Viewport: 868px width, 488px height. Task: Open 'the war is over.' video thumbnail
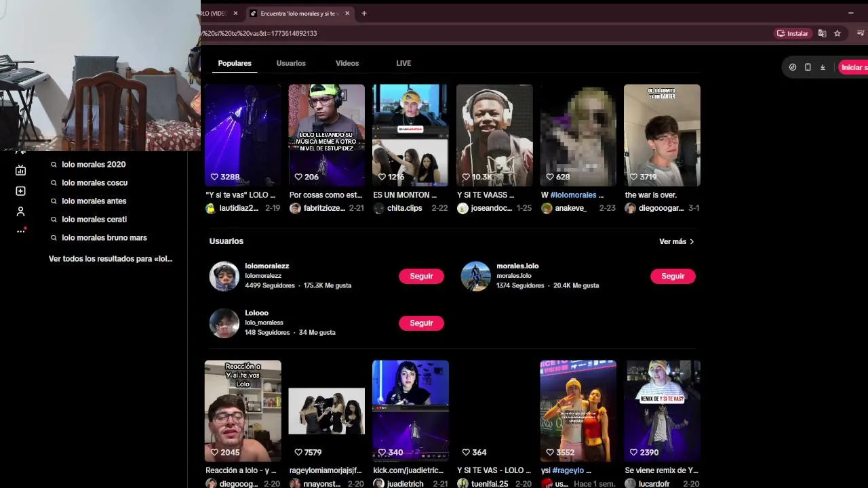tap(662, 135)
